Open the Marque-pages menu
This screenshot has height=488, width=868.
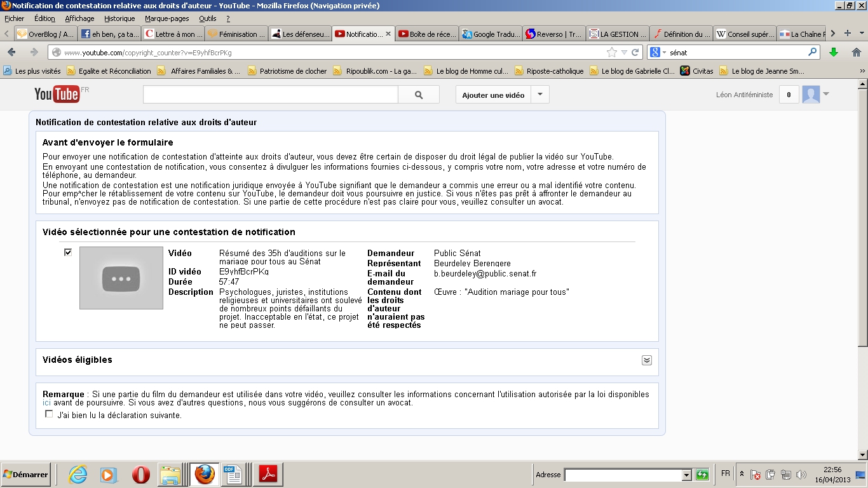166,18
